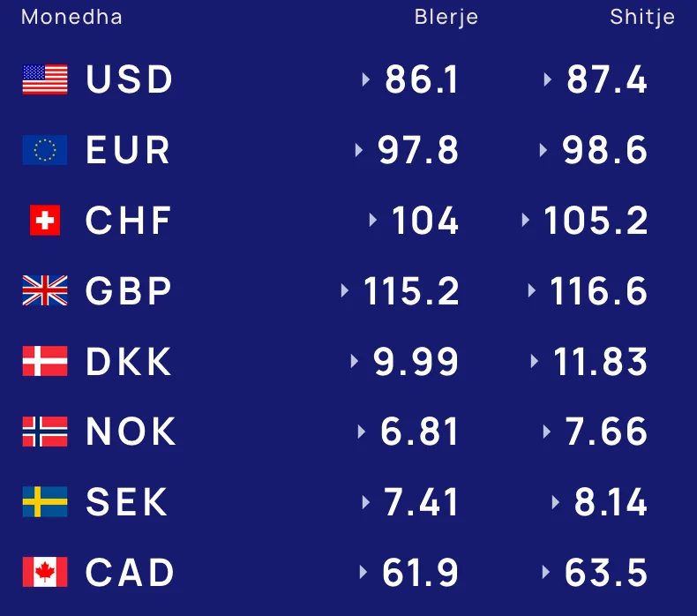Select the CAD currency label
The height and width of the screenshot is (616, 697).
click(x=130, y=573)
